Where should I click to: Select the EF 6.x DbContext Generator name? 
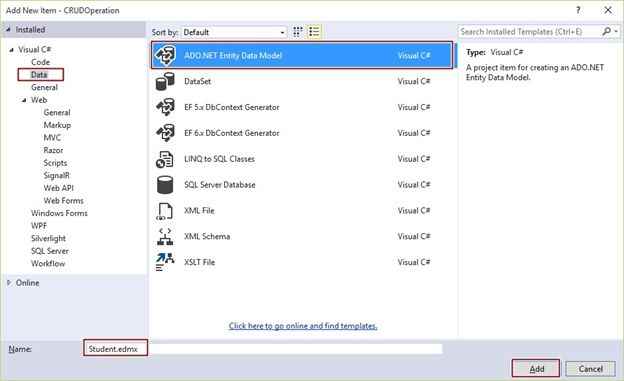click(x=232, y=133)
